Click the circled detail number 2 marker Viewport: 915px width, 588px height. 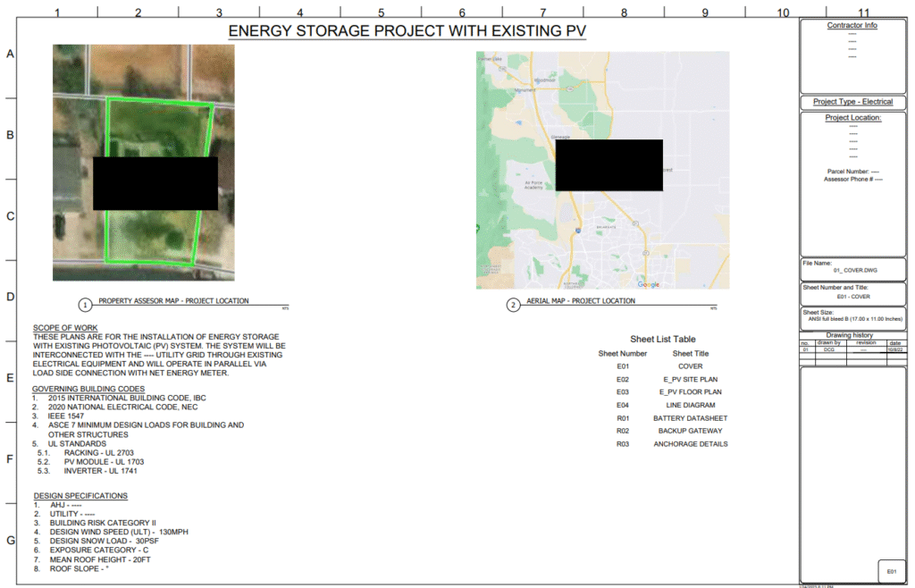pos(514,305)
